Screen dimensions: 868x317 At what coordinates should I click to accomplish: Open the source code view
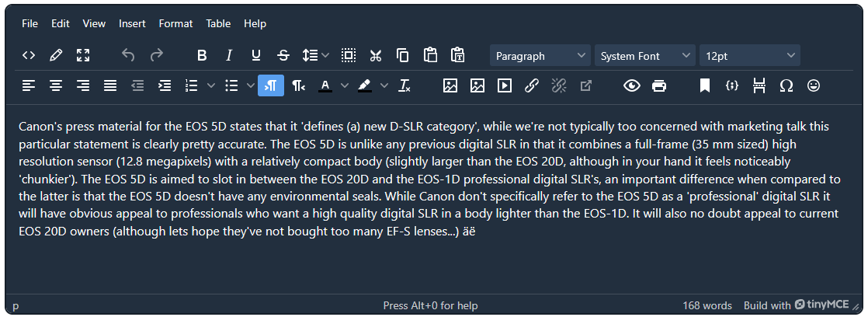pyautogui.click(x=29, y=55)
